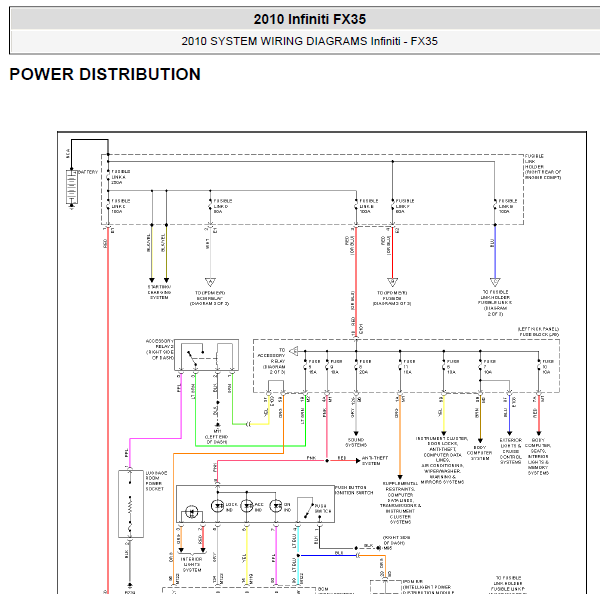Click the "(Left Kick Panel) Fuse Block (J/B)" label
Image resolution: width=600 pixels, height=594 pixels.
[x=538, y=331]
